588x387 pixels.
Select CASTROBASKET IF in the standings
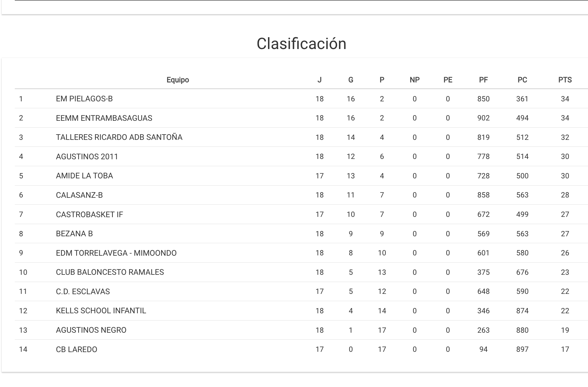[89, 215]
